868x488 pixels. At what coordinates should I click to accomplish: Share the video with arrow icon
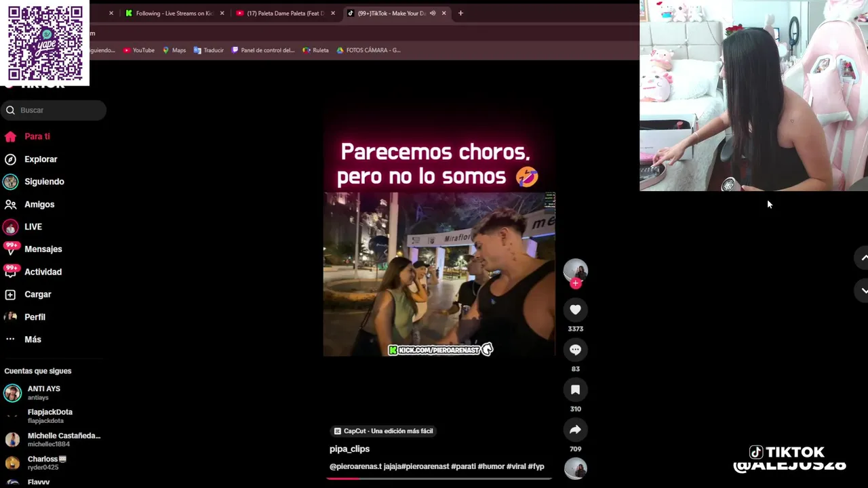click(575, 430)
